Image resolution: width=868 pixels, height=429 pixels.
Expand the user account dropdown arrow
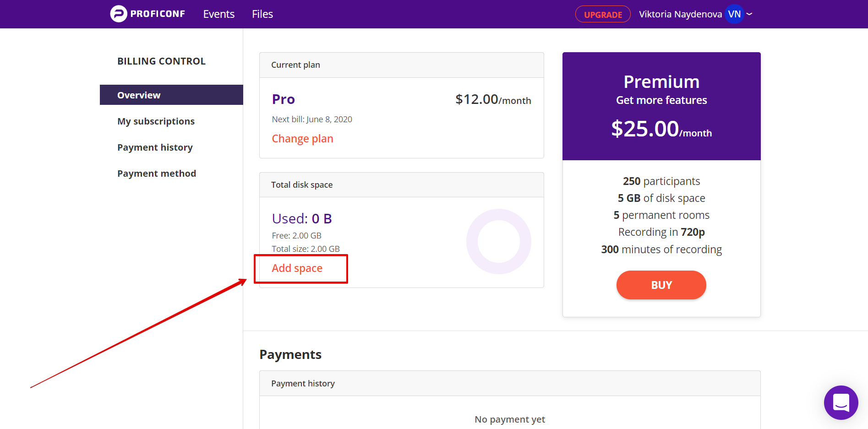click(x=749, y=14)
